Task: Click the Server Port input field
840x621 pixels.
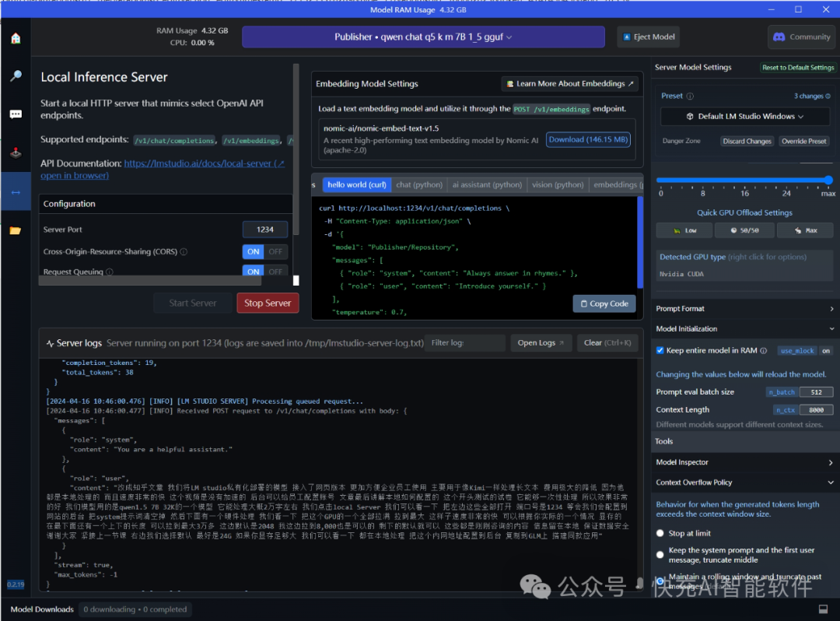Action: pyautogui.click(x=265, y=230)
